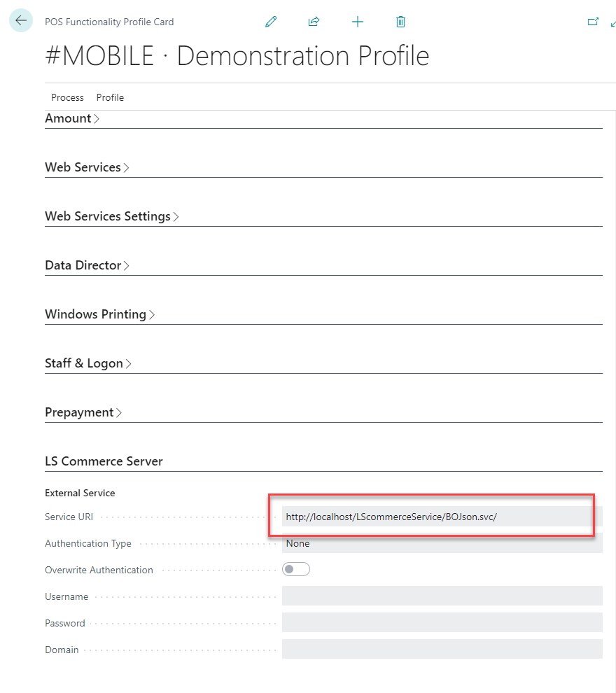Click the back arrow button
The image size is (616, 693).
coord(20,21)
